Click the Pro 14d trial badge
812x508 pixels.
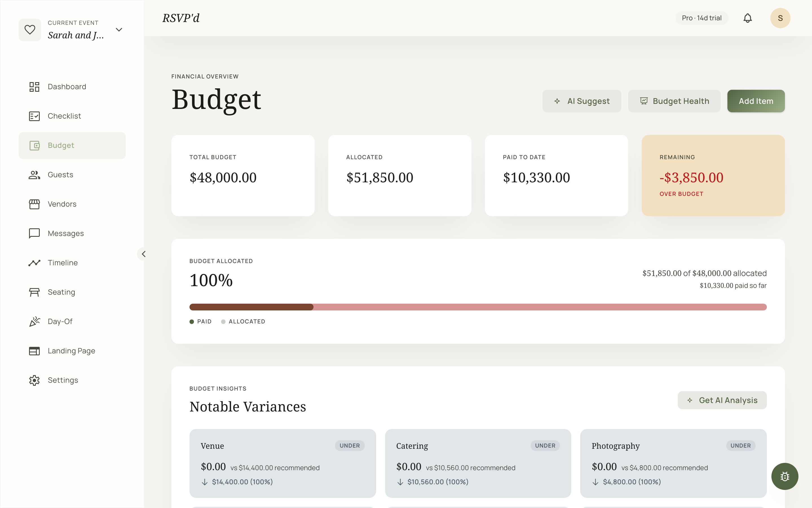pos(701,18)
